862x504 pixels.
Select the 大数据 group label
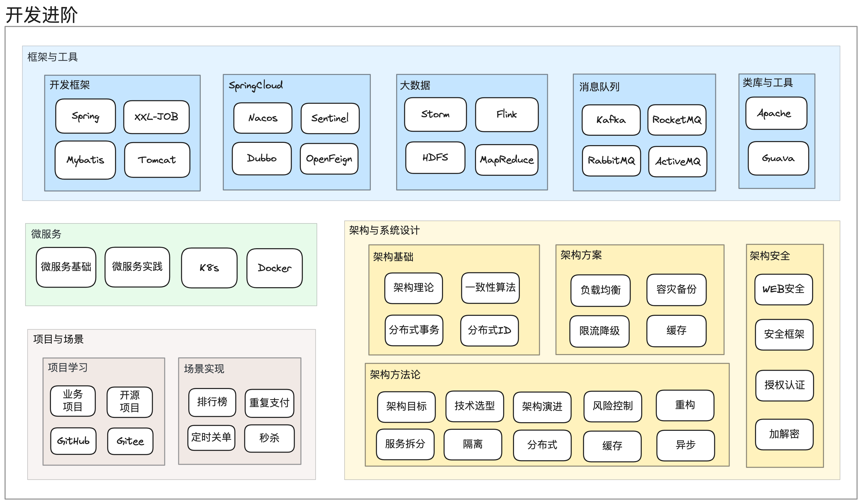(x=415, y=85)
